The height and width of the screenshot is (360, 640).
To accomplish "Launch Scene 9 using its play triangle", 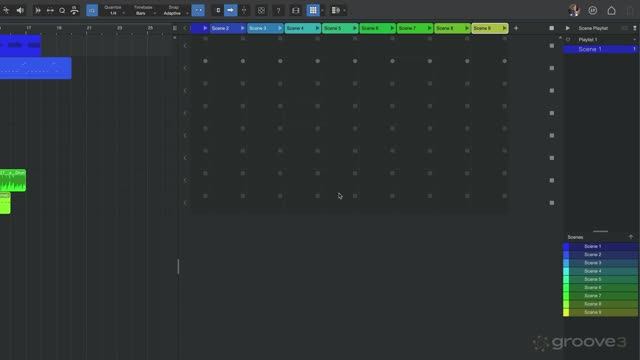I will point(504,28).
